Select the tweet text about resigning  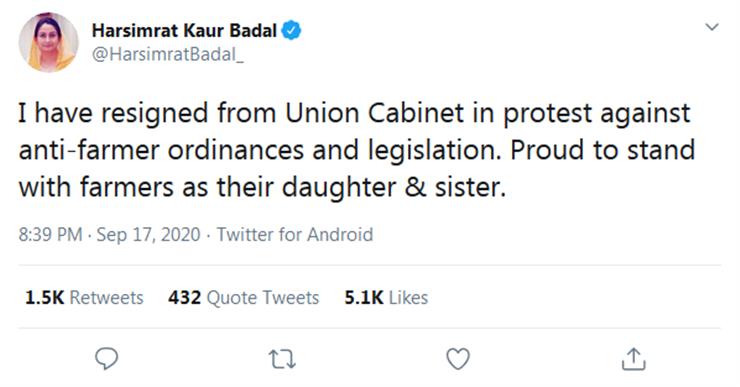[x=357, y=150]
